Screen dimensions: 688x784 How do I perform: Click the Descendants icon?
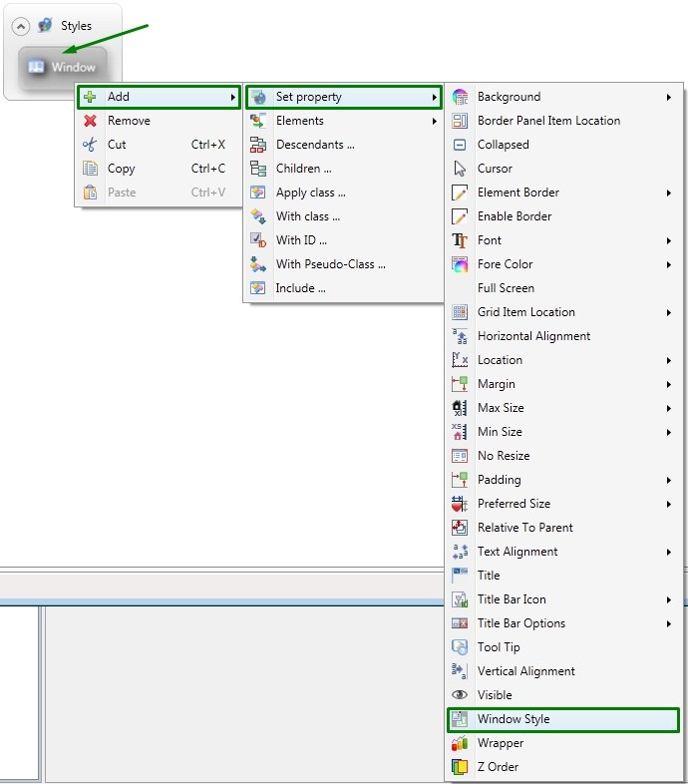(258, 145)
